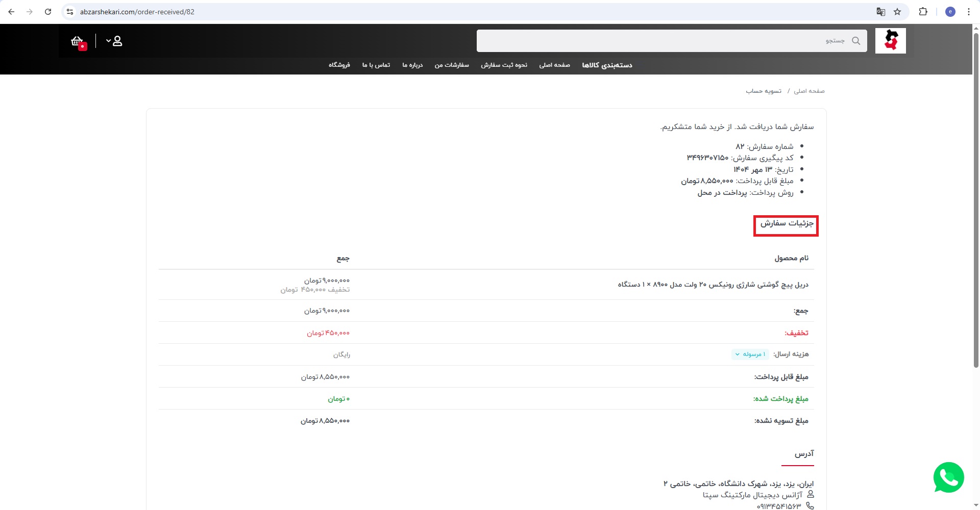
Task: Click the store logo in header
Action: (890, 41)
